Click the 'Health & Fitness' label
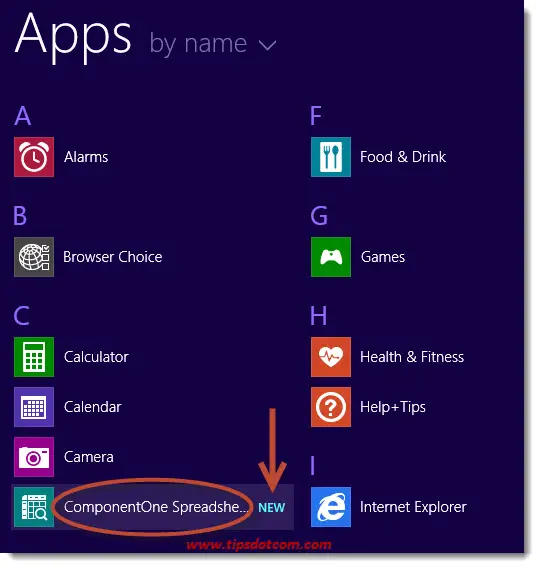Image resolution: width=539 pixels, height=568 pixels. click(x=412, y=357)
